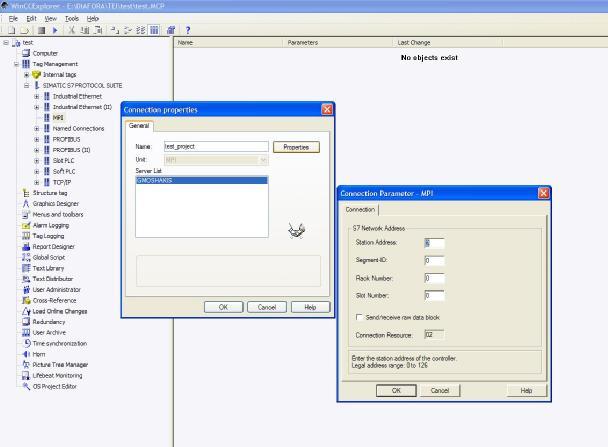Open Report Designer editor
Image resolution: width=608 pixels, height=447 pixels.
54,247
